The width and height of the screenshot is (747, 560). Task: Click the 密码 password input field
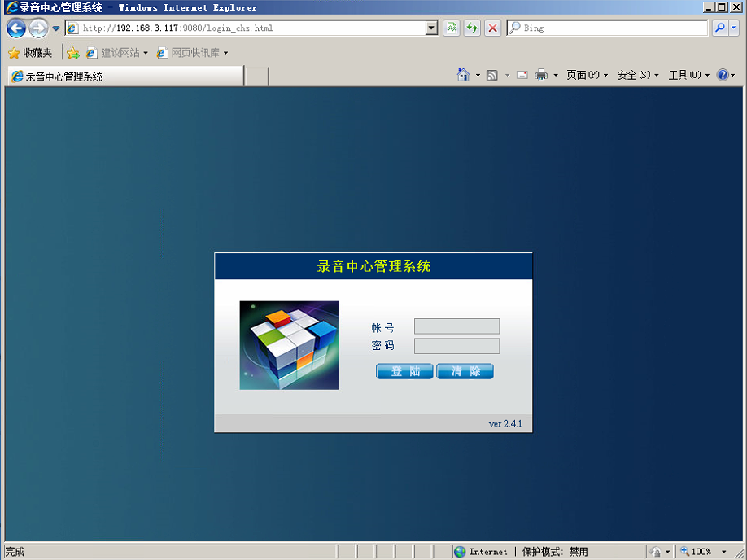click(x=456, y=346)
